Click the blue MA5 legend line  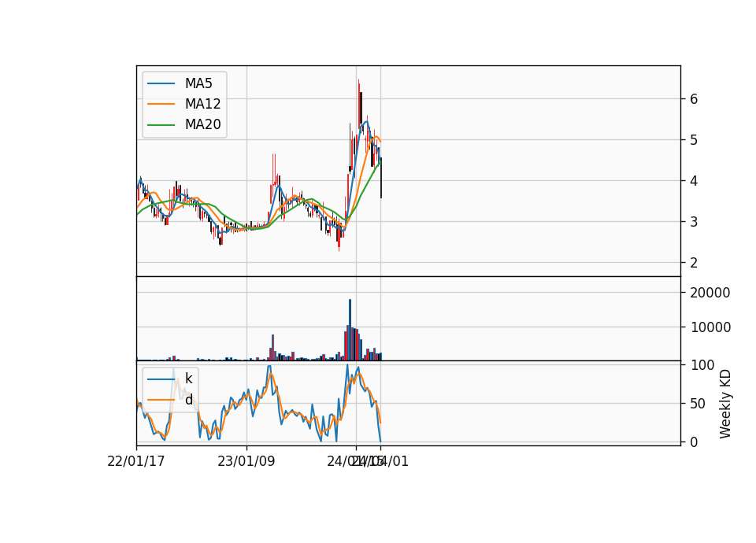coord(161,83)
